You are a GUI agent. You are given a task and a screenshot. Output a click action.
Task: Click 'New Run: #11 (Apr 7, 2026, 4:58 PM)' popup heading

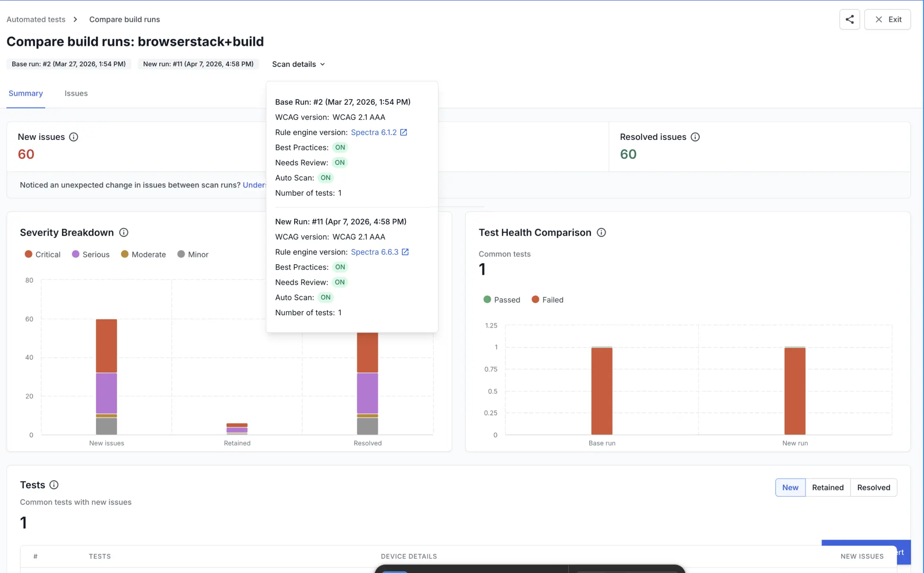[341, 221]
